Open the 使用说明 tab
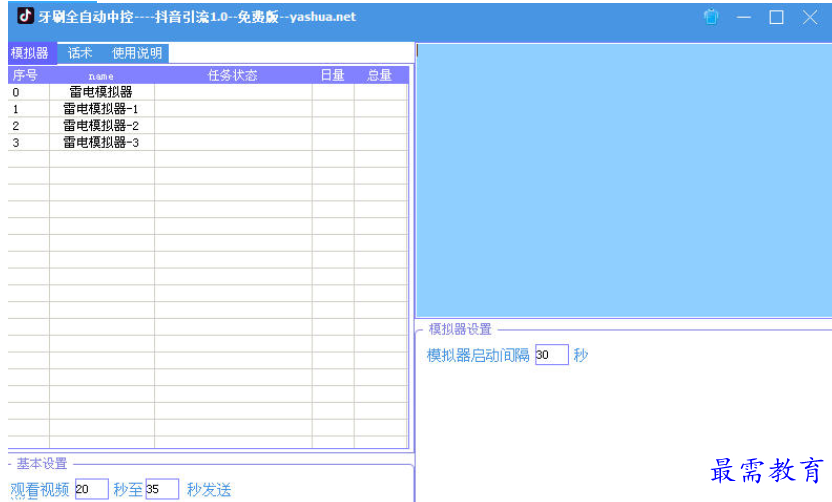This screenshot has width=832, height=502. point(137,53)
